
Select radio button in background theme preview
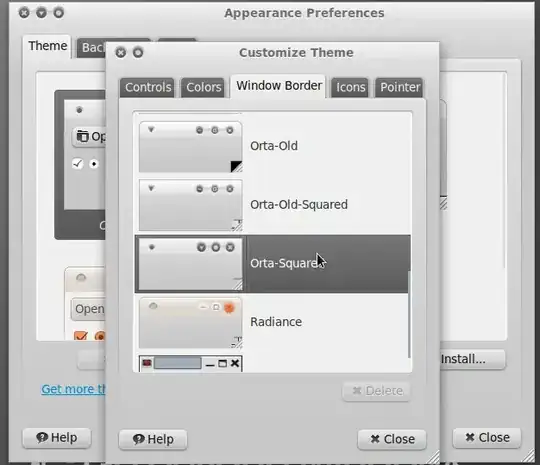(94, 164)
